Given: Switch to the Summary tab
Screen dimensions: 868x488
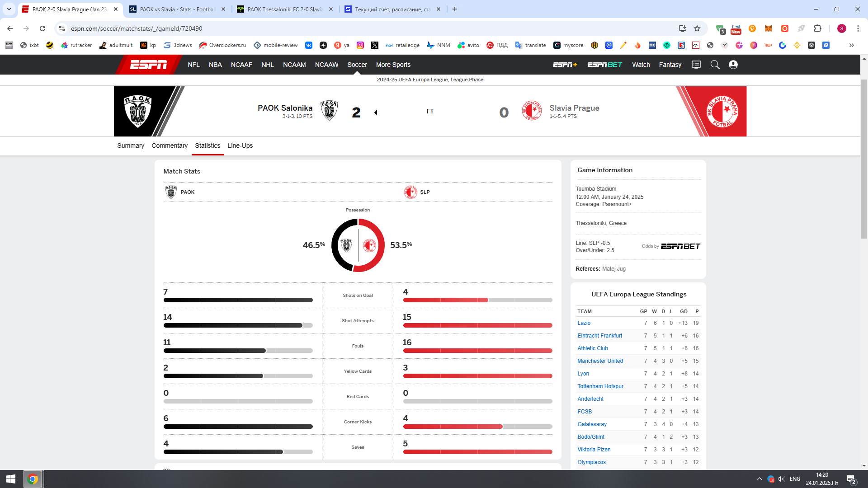Looking at the screenshot, I should click(131, 145).
